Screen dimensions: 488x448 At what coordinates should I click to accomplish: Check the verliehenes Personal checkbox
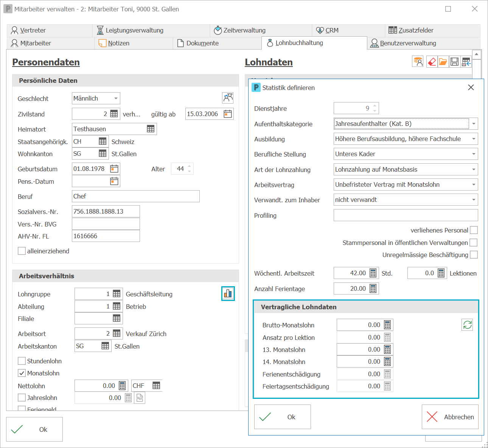(x=474, y=230)
